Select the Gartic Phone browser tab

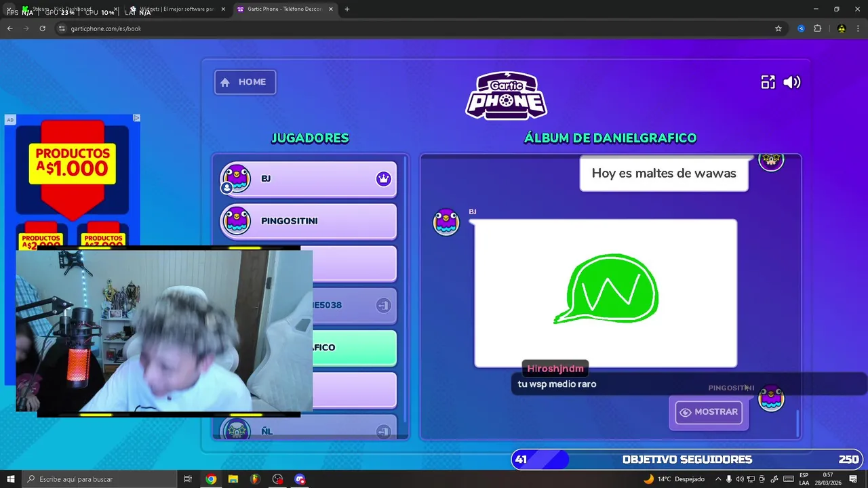point(283,9)
